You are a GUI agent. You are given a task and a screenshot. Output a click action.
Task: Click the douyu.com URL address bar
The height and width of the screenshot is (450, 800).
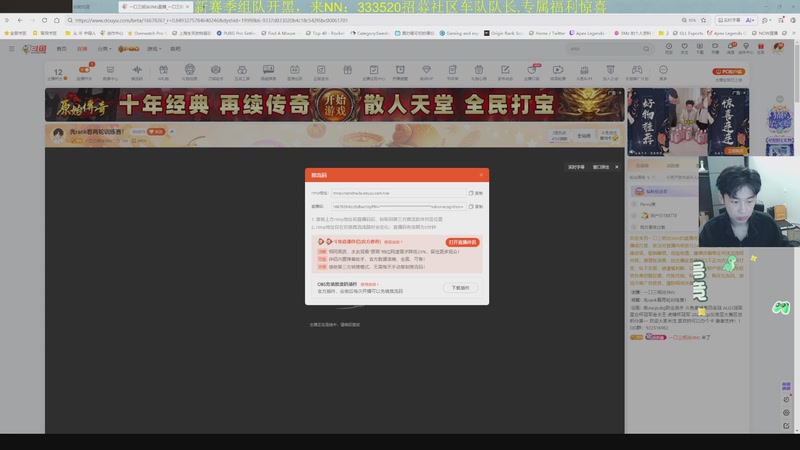(x=372, y=20)
